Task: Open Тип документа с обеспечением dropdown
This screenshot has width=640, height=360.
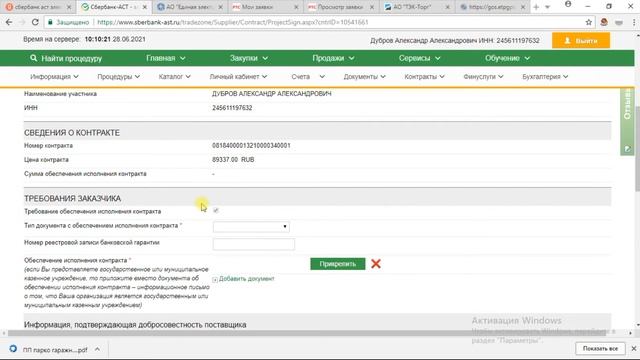Action: (251, 227)
